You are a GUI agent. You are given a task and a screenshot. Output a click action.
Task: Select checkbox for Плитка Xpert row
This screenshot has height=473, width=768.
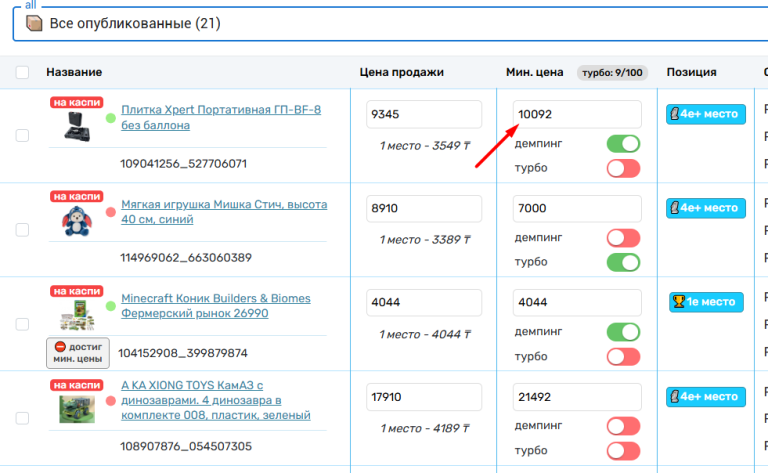click(22, 136)
